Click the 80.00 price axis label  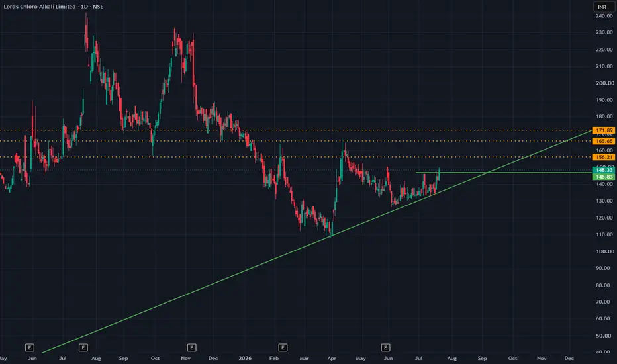604,285
